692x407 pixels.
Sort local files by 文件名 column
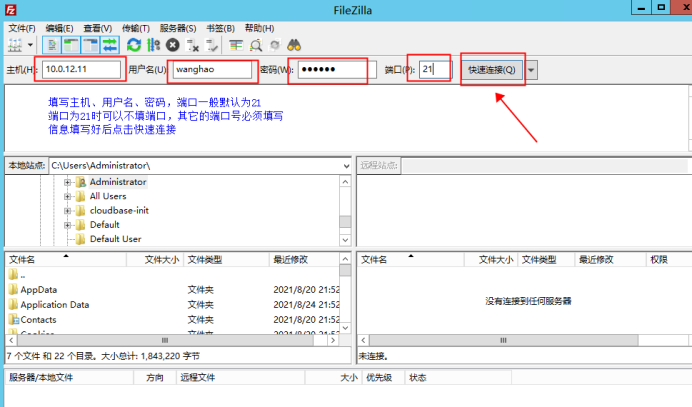coord(66,260)
